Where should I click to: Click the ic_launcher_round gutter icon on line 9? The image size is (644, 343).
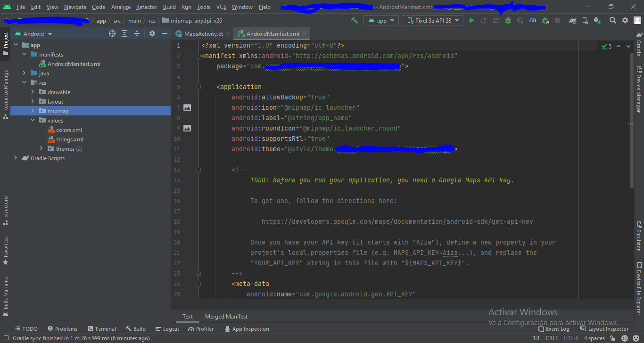tap(187, 128)
